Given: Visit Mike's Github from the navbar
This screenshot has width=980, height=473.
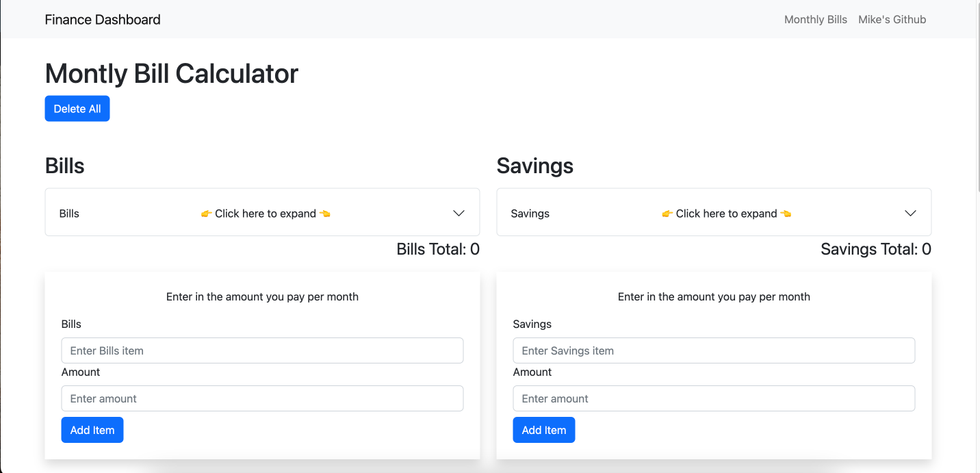Looking at the screenshot, I should click(x=892, y=19).
